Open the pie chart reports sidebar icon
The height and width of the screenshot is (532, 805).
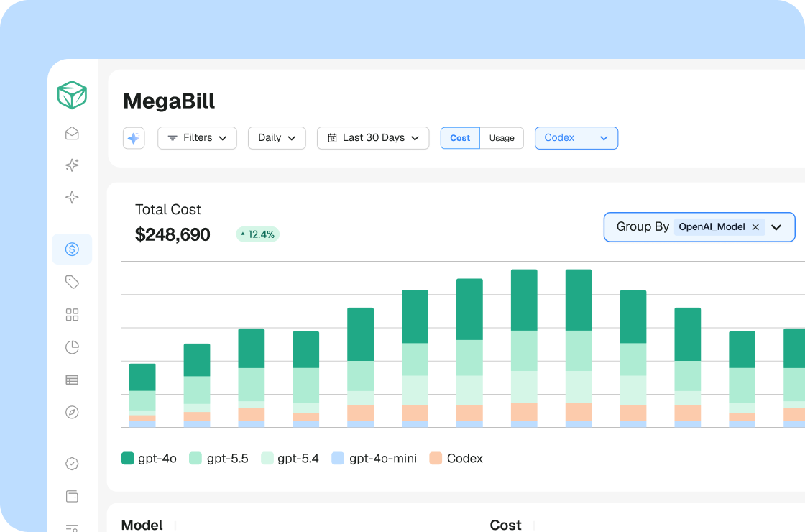[x=72, y=347]
